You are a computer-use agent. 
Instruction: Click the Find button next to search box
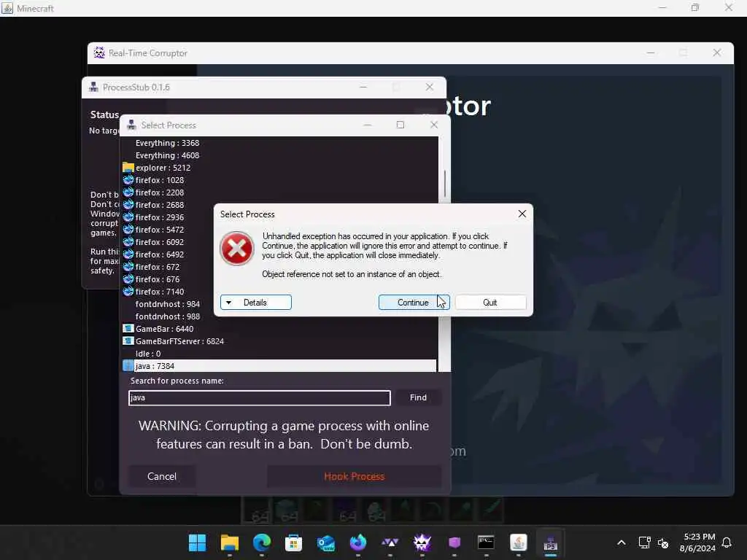[x=418, y=397]
